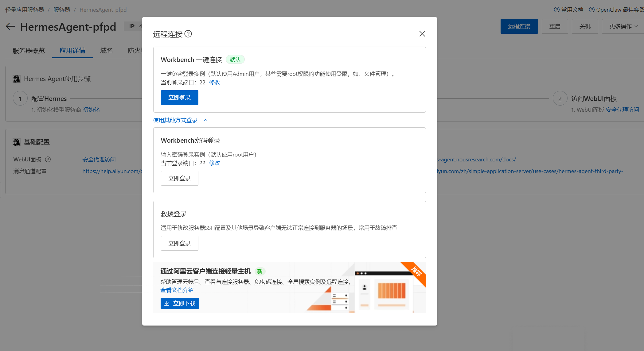Go to 服务器 breadcrumb
This screenshot has width=644, height=351.
coord(62,10)
